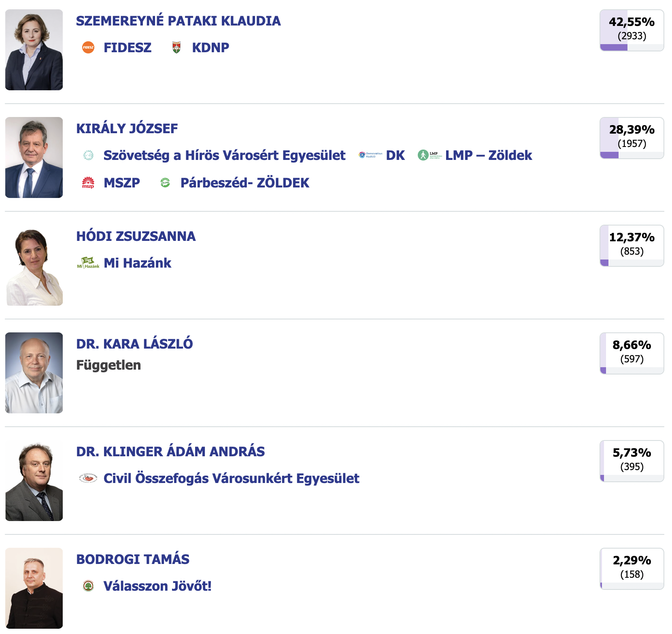The width and height of the screenshot is (672, 634).
Task: Click the Szövetség a Hírös Városért logo
Action: click(88, 155)
